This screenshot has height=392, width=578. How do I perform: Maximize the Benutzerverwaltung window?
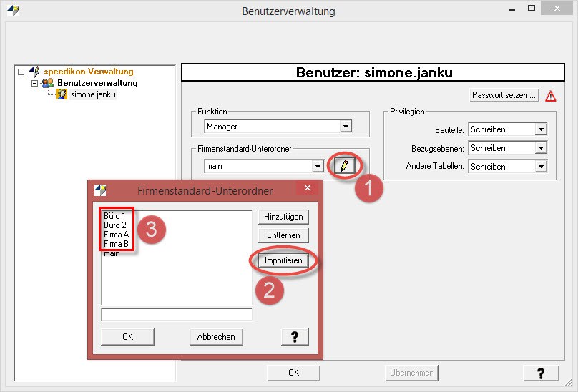click(x=532, y=8)
